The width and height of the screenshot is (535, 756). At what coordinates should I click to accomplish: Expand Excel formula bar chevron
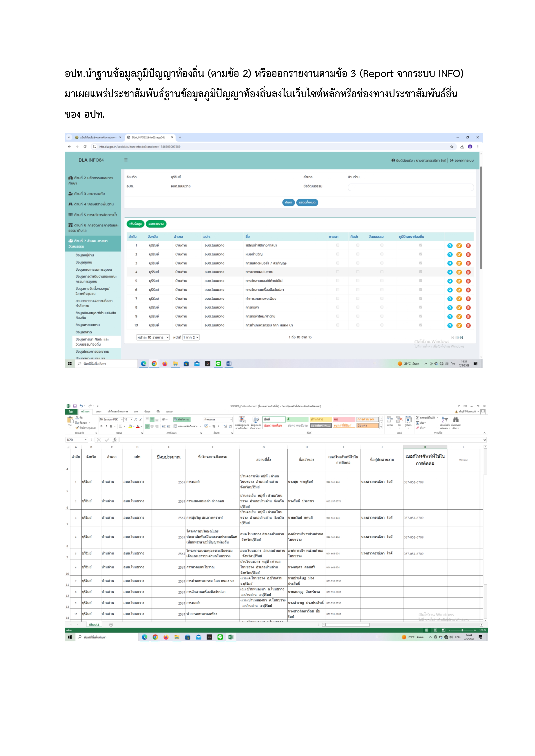[x=485, y=440]
